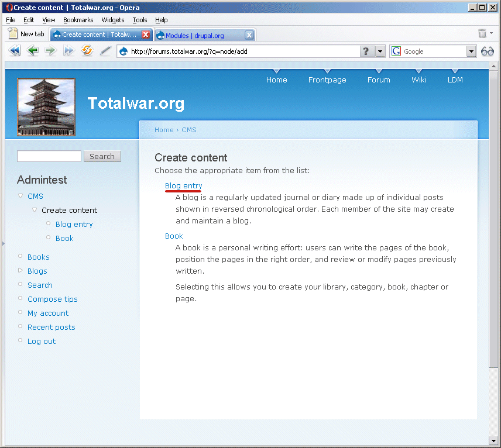Open LDM in top navigation
This screenshot has height=448, width=501.
tap(455, 80)
